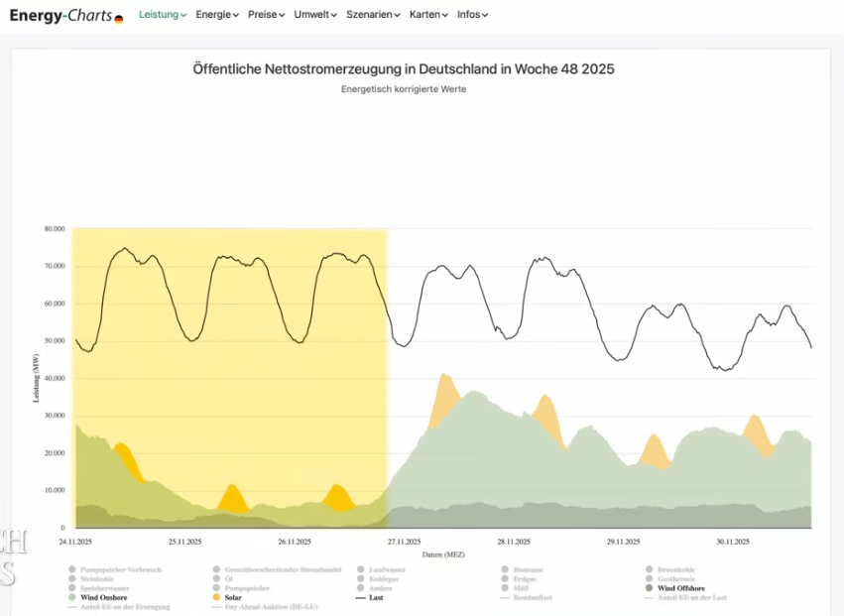Hide the Last load line via legend
The width and height of the screenshot is (844, 616).
coord(376,597)
